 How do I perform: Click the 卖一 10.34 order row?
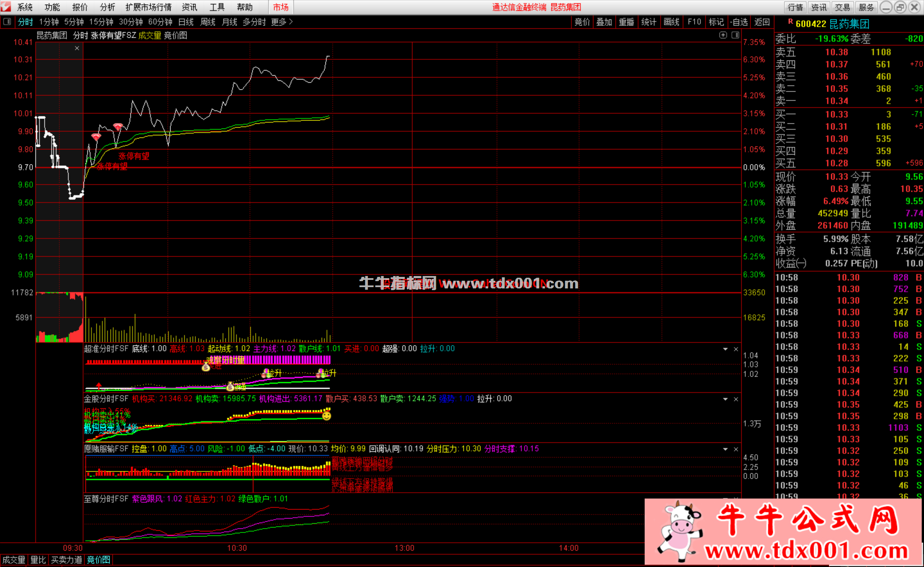(x=849, y=101)
